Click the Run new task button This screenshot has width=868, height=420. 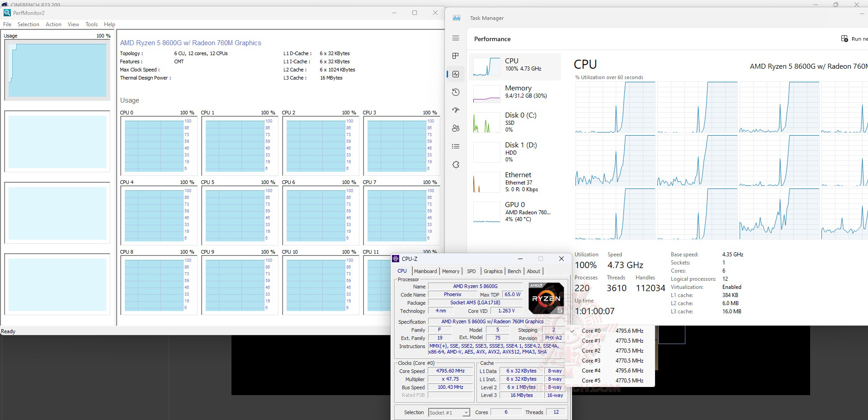[x=854, y=39]
